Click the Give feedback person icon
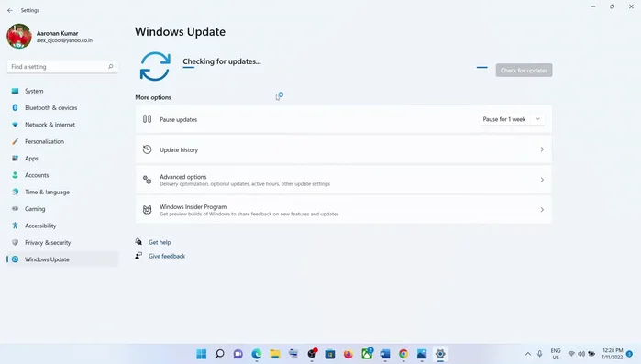The height and width of the screenshot is (364, 641). pos(138,256)
